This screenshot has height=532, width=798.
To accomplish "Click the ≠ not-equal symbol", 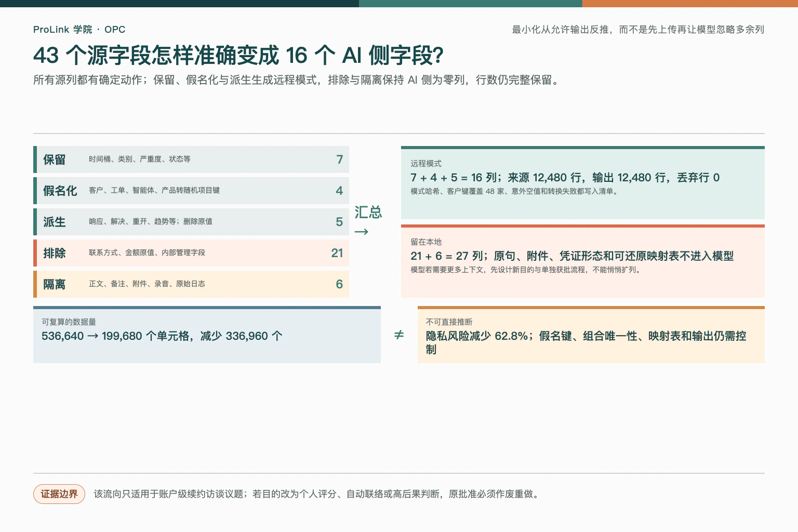I will pos(399,335).
